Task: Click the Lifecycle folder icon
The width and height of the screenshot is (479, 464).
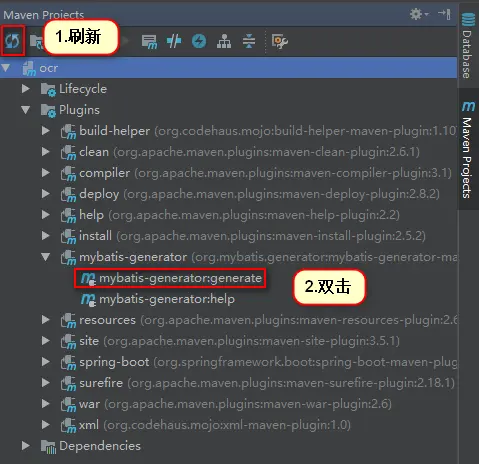Action: 48,89
